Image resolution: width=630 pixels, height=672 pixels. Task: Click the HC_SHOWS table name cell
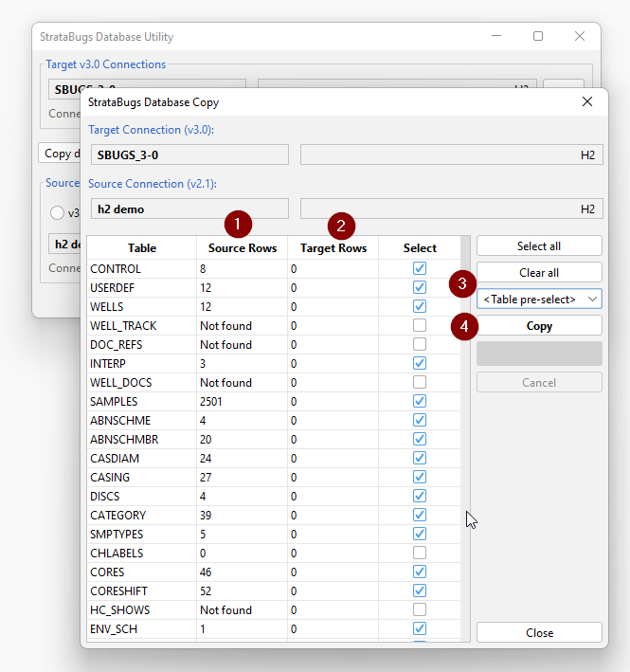click(142, 609)
